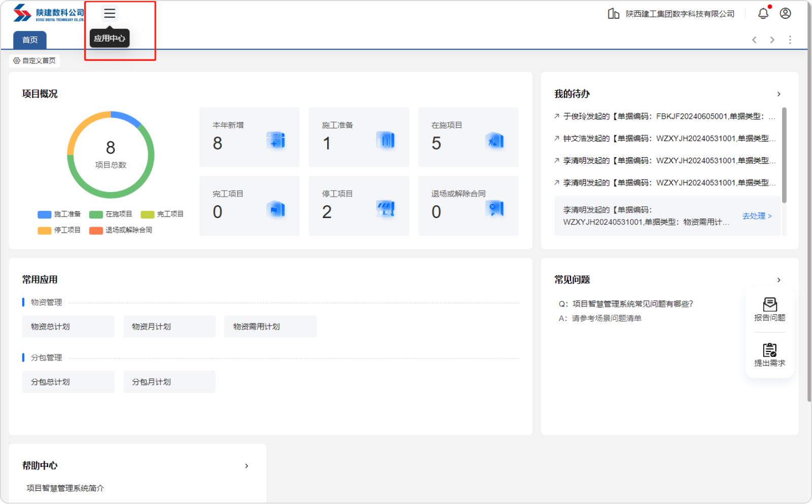812x504 pixels.
Task: Expand the 常见问题 section chevron
Action: [779, 280]
